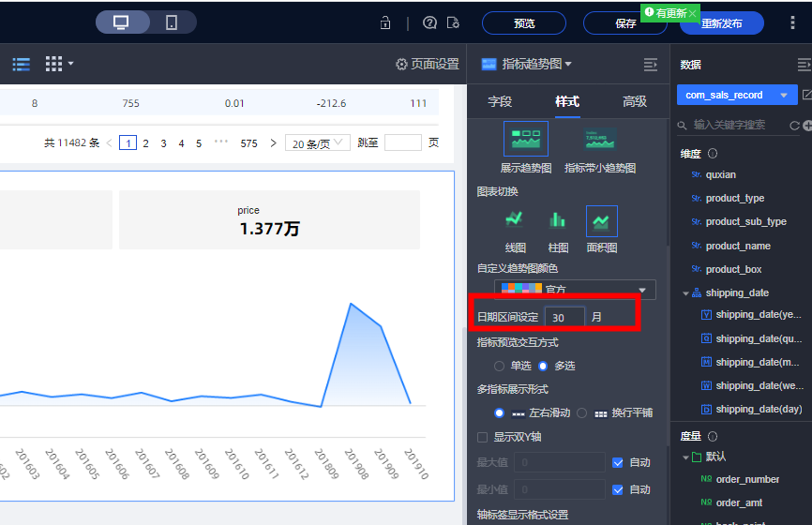Collapse the shipping_date dimension tree
812x525 pixels.
[x=685, y=293]
